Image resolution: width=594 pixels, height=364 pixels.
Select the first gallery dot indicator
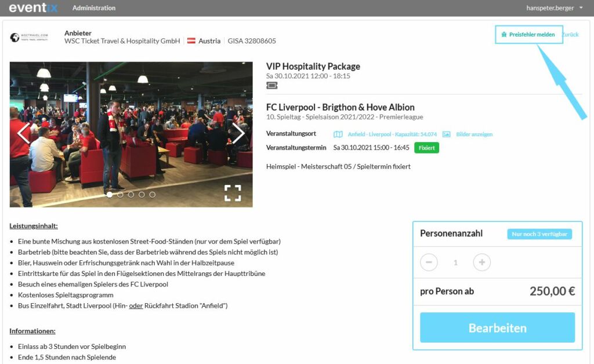pos(110,195)
